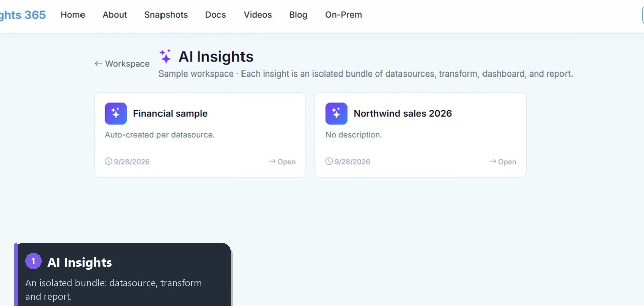Open the On-Prem page
Image resolution: width=644 pixels, height=306 pixels.
[x=344, y=15]
